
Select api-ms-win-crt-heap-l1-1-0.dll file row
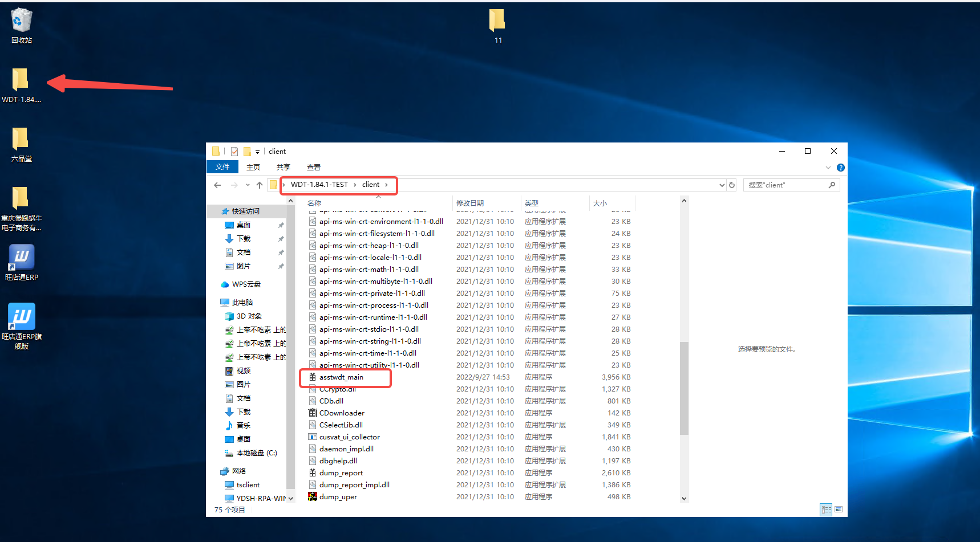point(469,246)
